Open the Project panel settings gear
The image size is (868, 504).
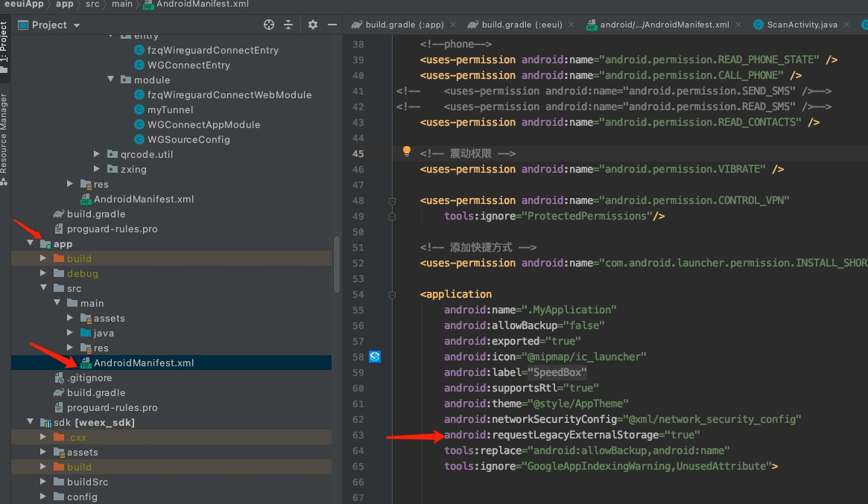(x=313, y=25)
